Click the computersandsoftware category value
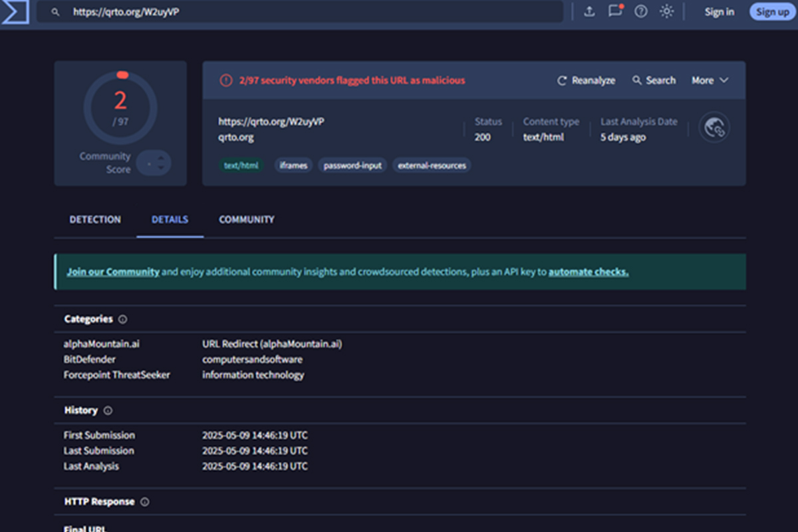 click(253, 360)
